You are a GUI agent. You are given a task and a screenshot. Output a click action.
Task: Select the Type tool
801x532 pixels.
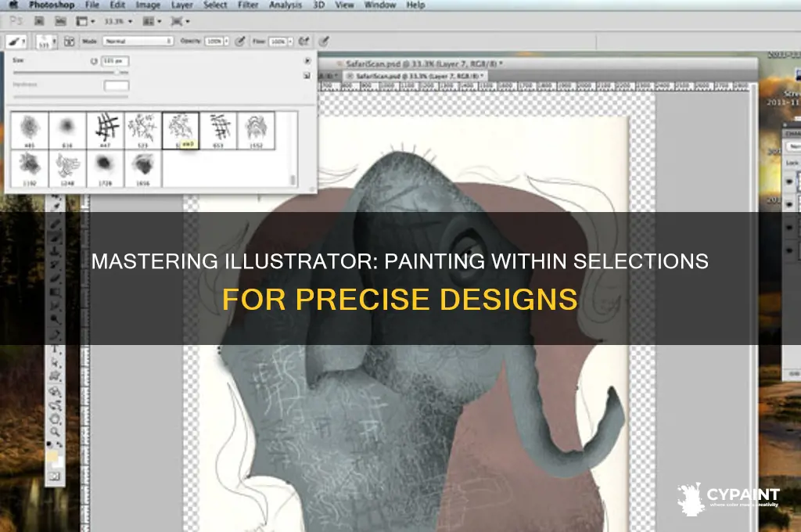(x=55, y=349)
